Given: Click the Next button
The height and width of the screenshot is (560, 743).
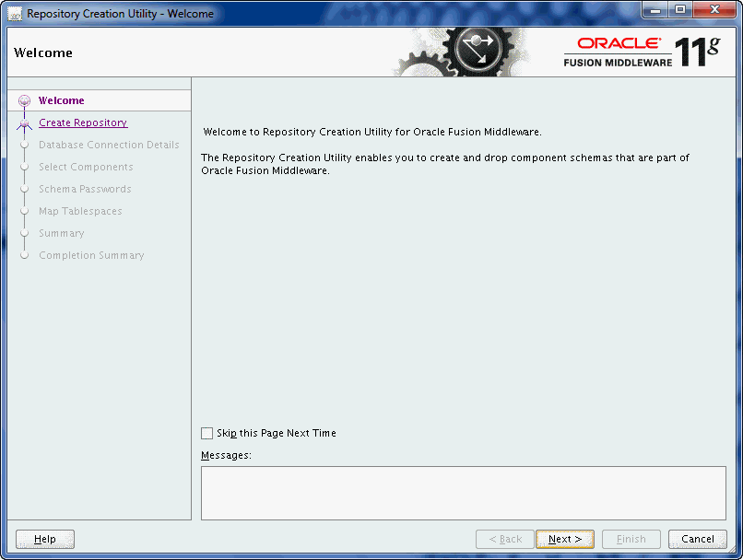Looking at the screenshot, I should pos(564,539).
